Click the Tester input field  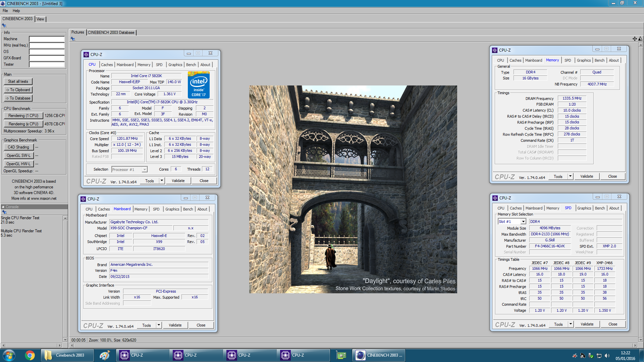click(x=47, y=64)
